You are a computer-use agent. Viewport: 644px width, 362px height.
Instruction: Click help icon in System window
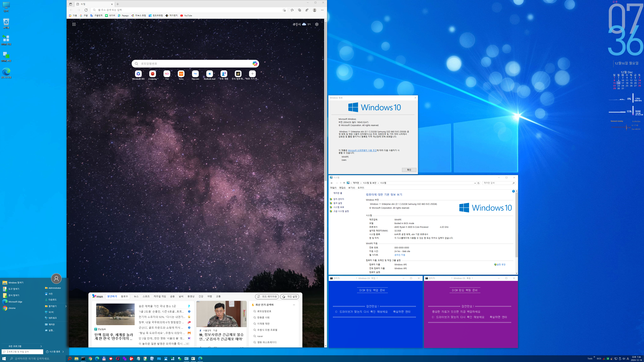pyautogui.click(x=513, y=191)
